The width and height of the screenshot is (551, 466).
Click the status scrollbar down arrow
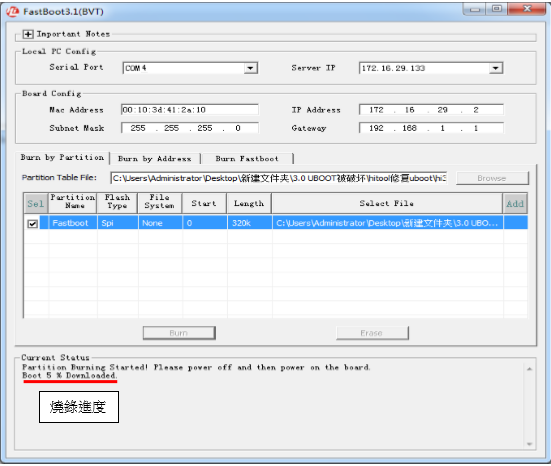point(529,444)
